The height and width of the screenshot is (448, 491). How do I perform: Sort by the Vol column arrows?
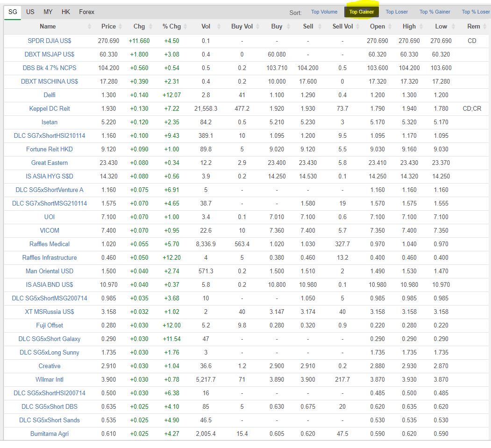pyautogui.click(x=219, y=27)
